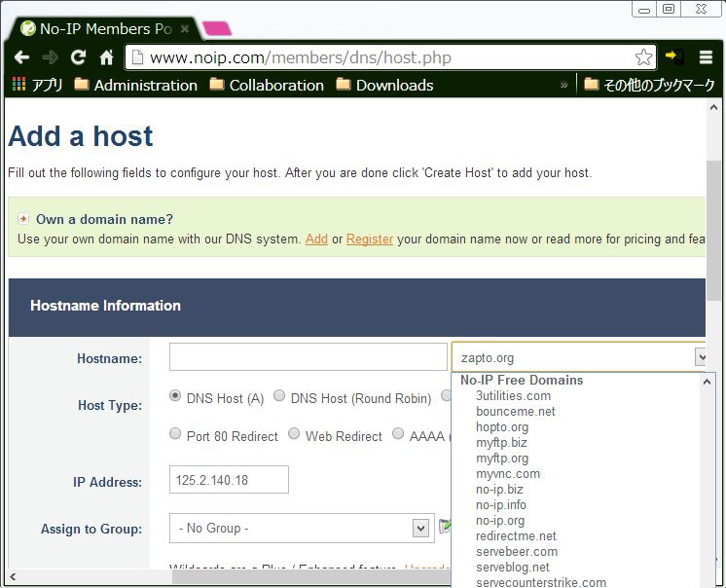Select the Port 80 Redirect option
Screen dimensions: 726x588
click(x=176, y=435)
